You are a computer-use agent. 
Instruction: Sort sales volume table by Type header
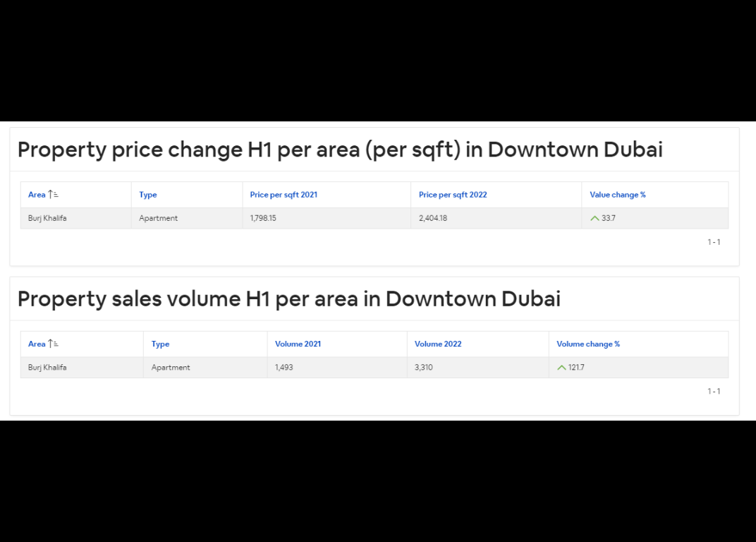160,344
